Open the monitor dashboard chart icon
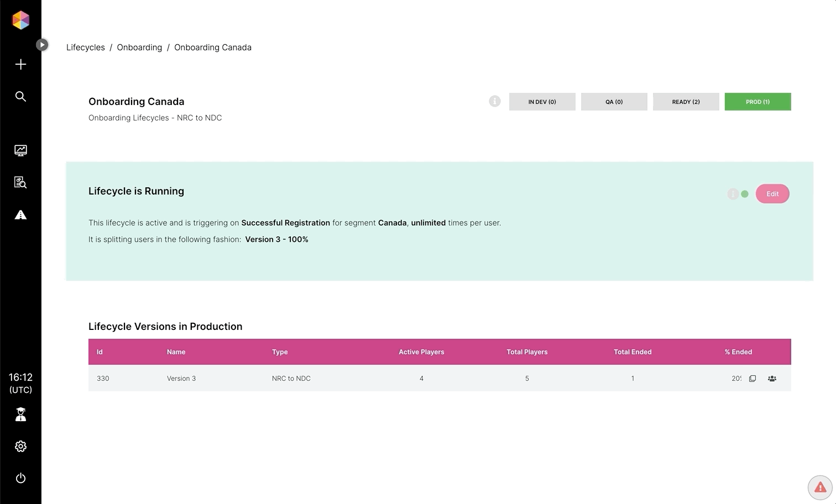 point(20,150)
